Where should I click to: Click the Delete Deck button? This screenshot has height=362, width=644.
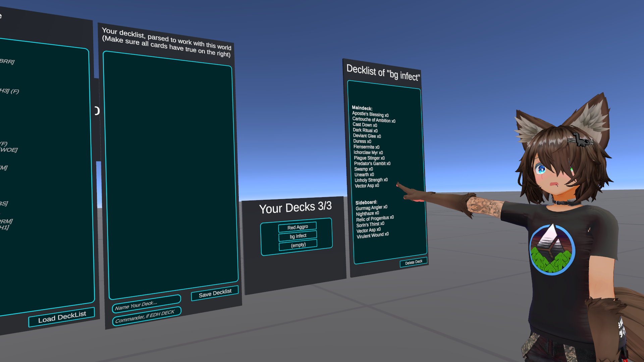(x=413, y=262)
